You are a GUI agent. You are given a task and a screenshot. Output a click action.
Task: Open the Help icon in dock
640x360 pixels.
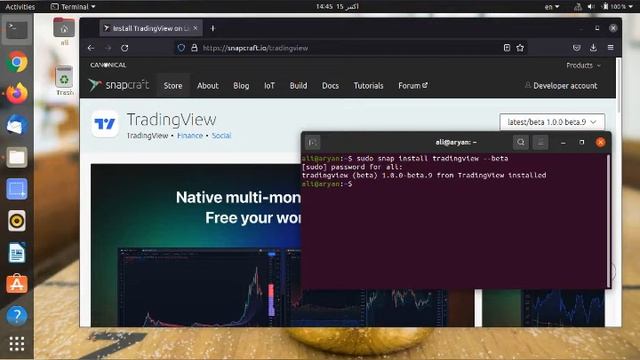pyautogui.click(x=17, y=316)
